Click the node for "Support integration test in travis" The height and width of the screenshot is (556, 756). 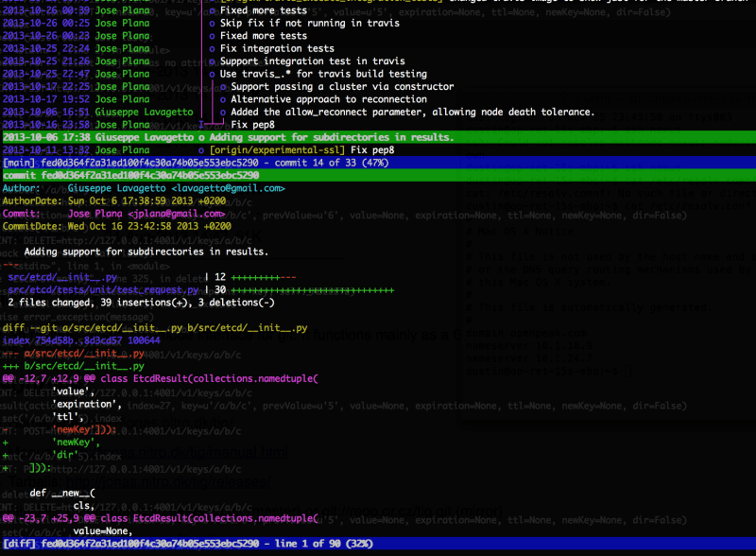[213, 61]
